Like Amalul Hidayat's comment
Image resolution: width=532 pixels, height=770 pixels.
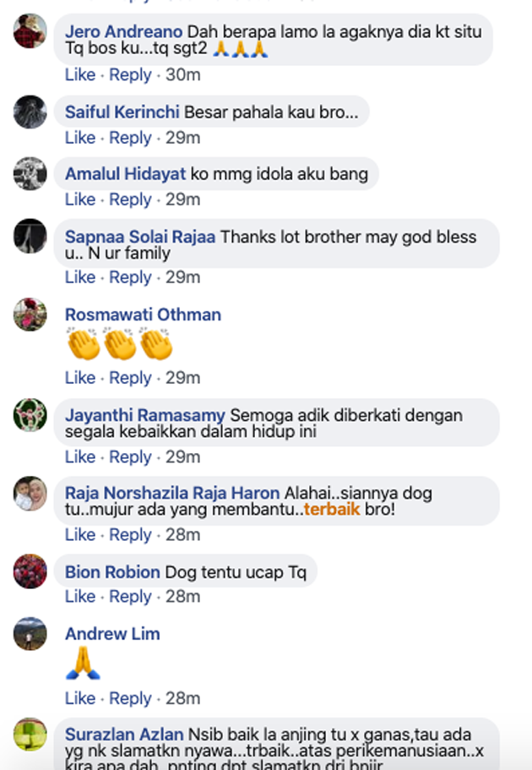tap(80, 199)
